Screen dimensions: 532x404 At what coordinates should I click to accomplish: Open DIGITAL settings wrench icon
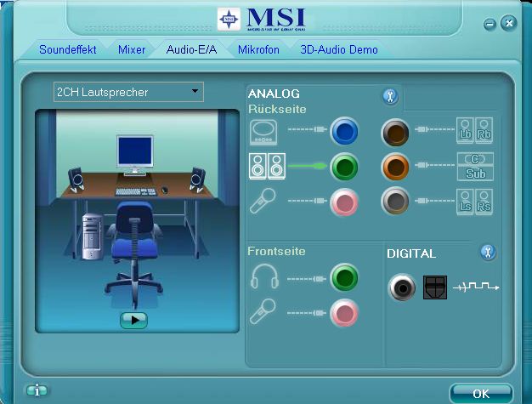click(x=488, y=253)
